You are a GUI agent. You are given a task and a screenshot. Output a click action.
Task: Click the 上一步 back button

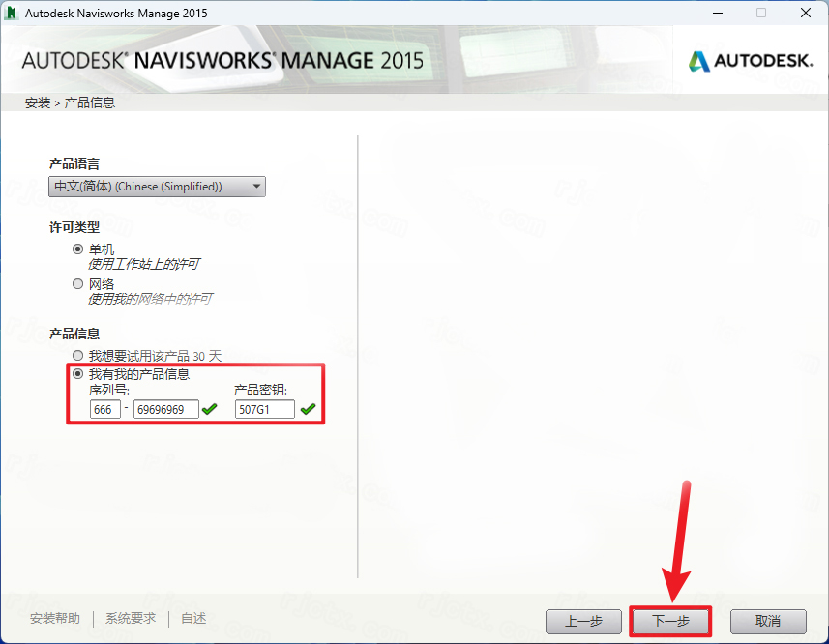pos(583,622)
